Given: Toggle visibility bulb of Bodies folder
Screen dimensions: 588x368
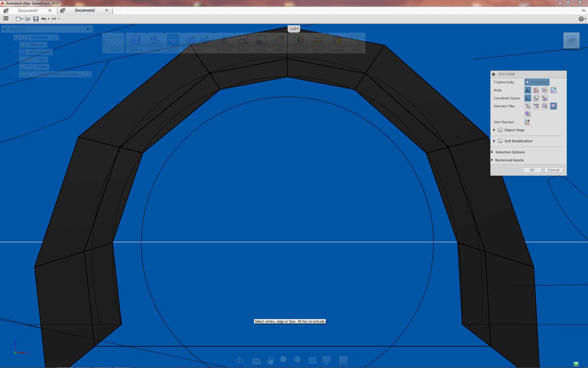Looking at the screenshot, I should point(22,67).
